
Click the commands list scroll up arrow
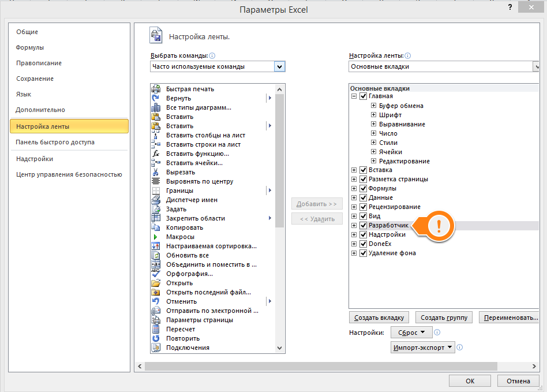[x=279, y=89]
